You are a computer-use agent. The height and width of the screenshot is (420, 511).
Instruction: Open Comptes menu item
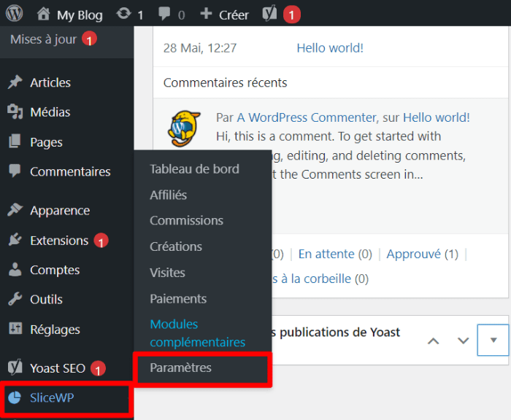(x=55, y=271)
